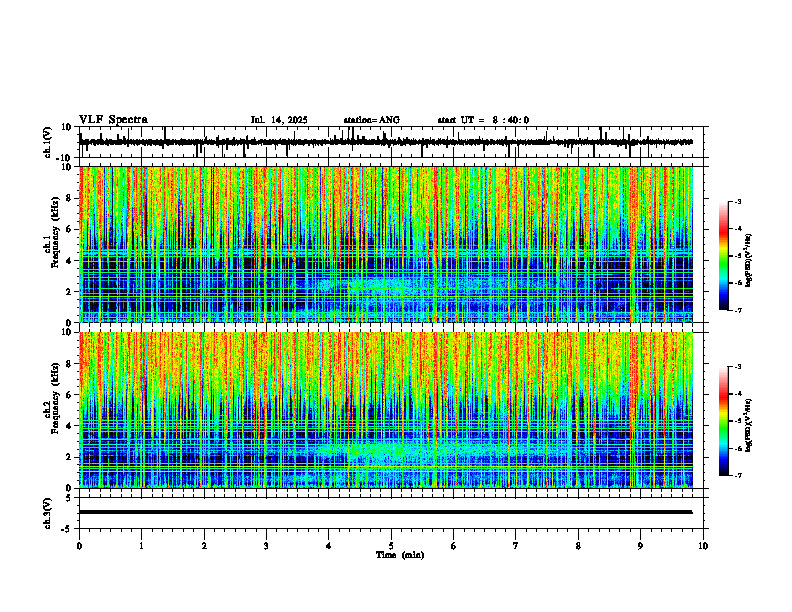Click time axis tick label "3"
The height and width of the screenshot is (612, 792).
[266, 546]
